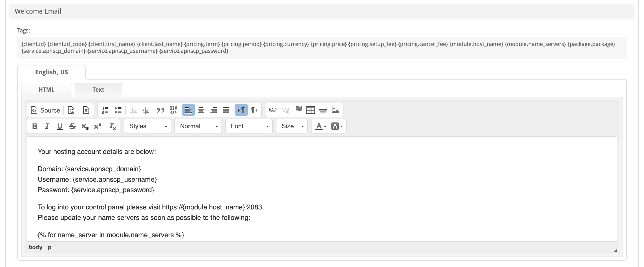Insert a table into the email
Viewport: 644px width, 267px height.
point(310,110)
